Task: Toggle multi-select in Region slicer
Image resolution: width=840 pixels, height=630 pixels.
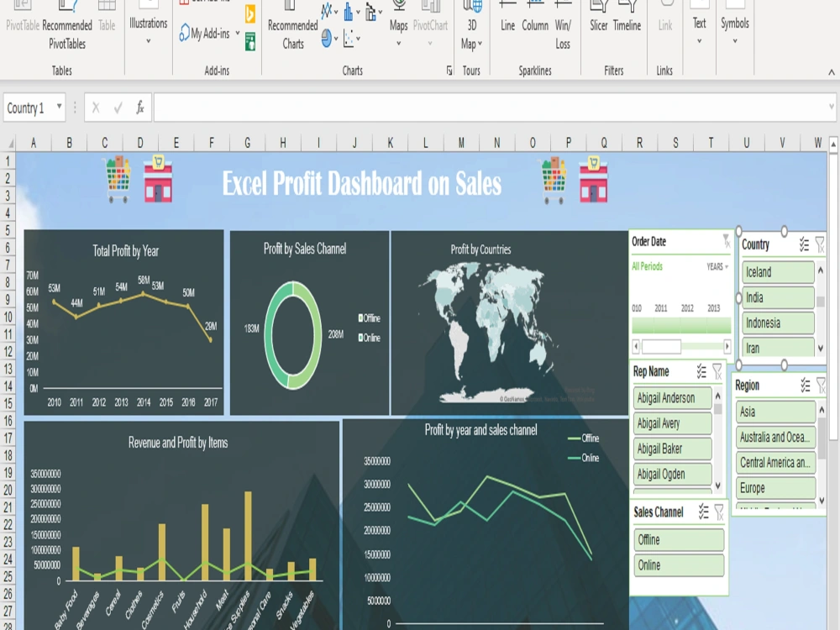Action: [806, 386]
